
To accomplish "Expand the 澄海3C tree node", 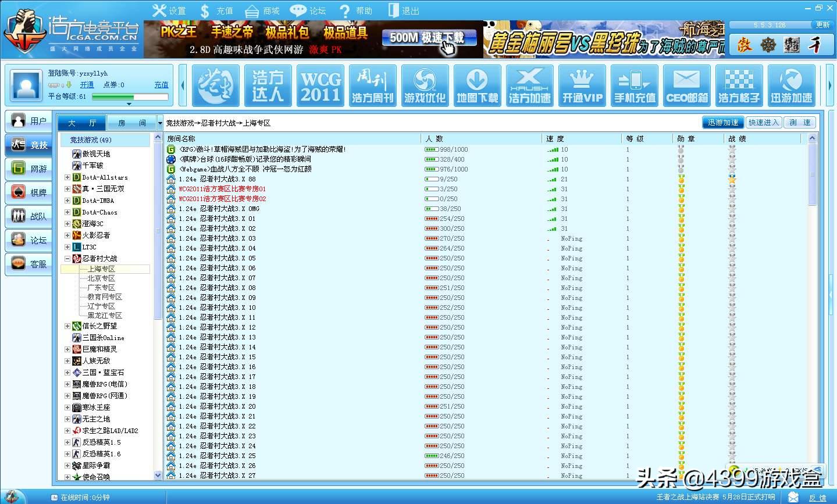I will click(x=67, y=224).
